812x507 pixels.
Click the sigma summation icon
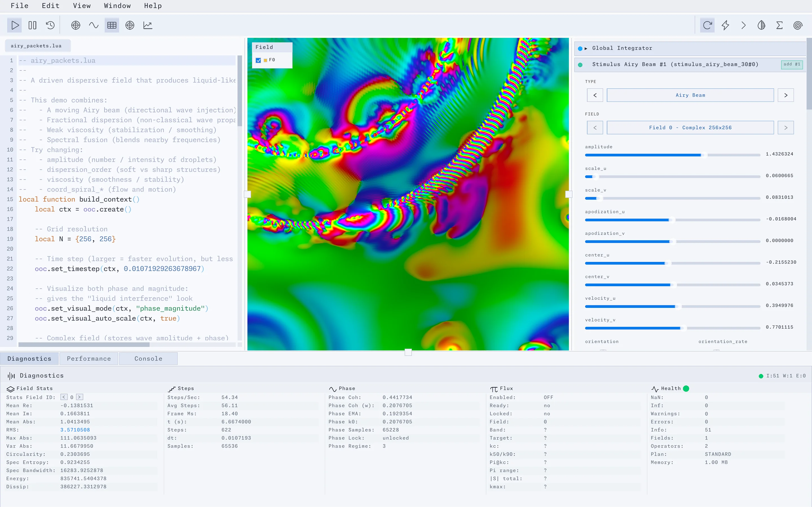coord(780,25)
